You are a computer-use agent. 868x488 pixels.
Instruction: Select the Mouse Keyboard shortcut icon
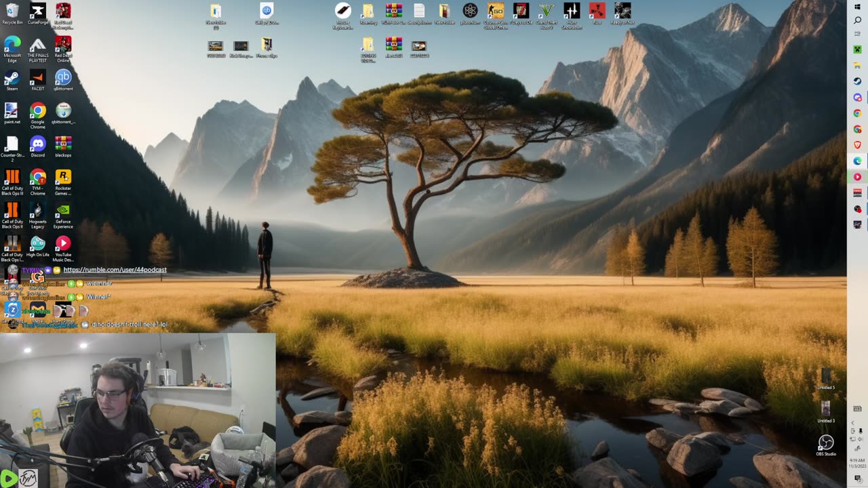point(343,16)
